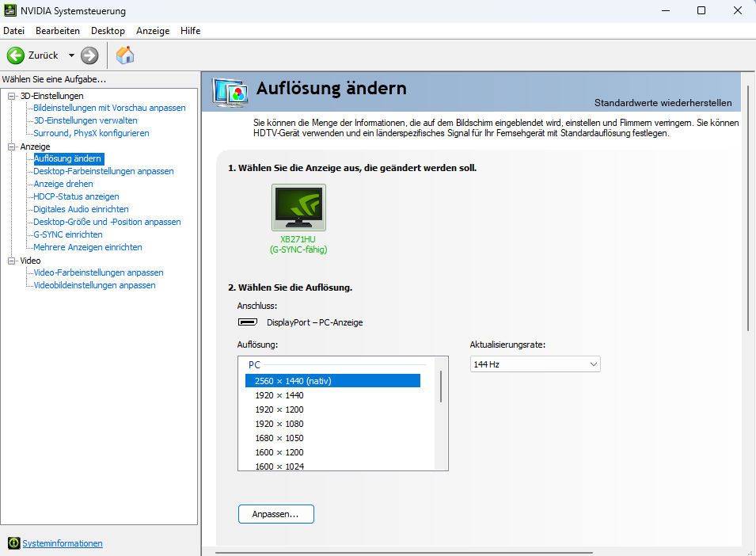Open the back history dropdown arrow
The width and height of the screenshot is (756, 556).
coord(71,55)
